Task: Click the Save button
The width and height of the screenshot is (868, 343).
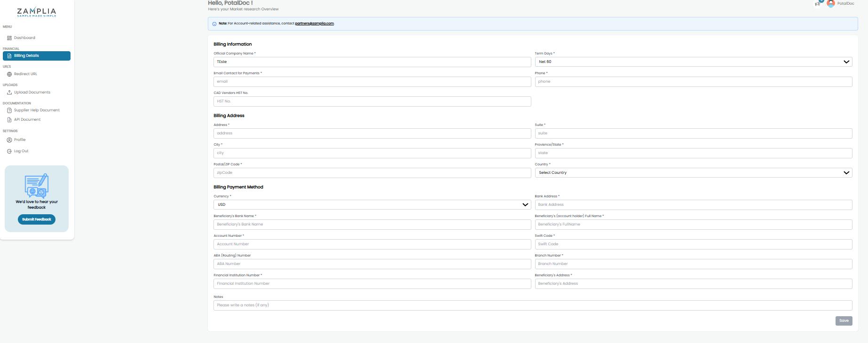Action: coord(844,321)
